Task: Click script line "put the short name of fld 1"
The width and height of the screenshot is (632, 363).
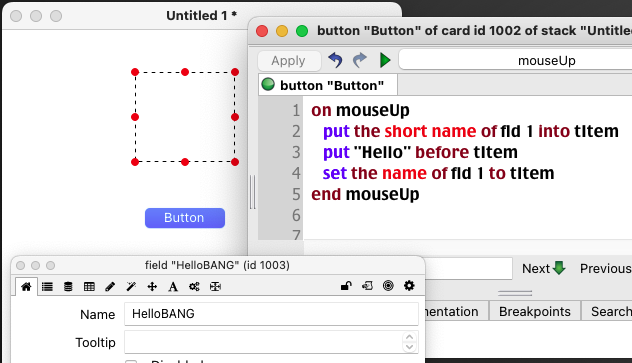Action: [x=470, y=131]
